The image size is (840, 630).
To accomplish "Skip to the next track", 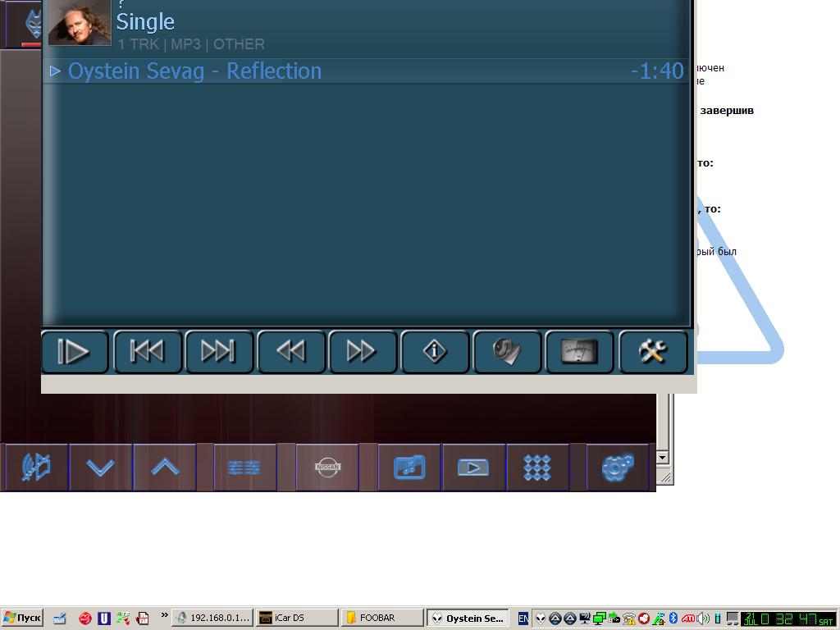I will 219,352.
